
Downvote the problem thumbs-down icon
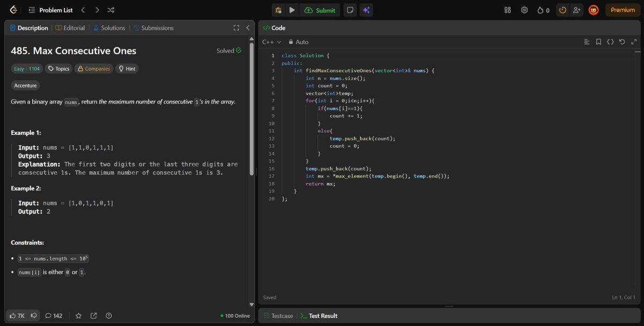(34, 316)
